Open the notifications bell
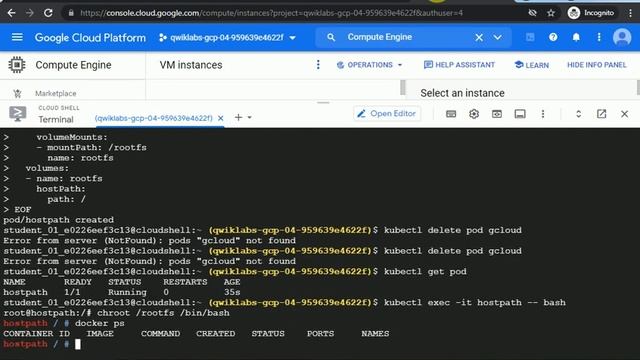The width and height of the screenshot is (640, 360). point(576,38)
